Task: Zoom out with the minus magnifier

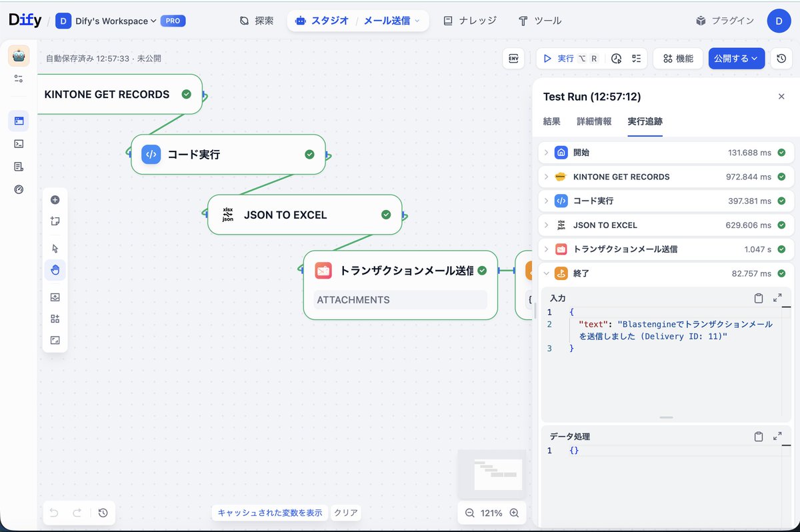Action: click(470, 513)
